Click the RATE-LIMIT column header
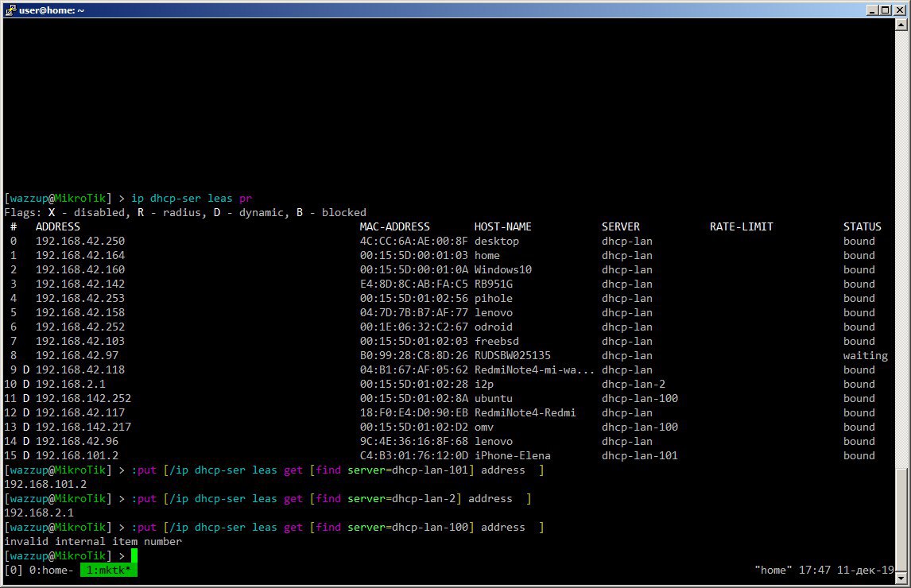This screenshot has width=911, height=588. pos(742,226)
